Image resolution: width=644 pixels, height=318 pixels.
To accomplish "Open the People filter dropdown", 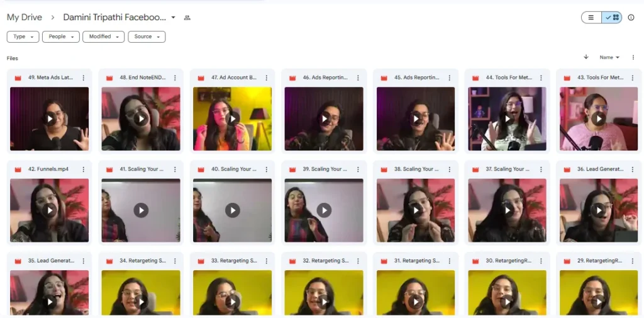I will (61, 37).
